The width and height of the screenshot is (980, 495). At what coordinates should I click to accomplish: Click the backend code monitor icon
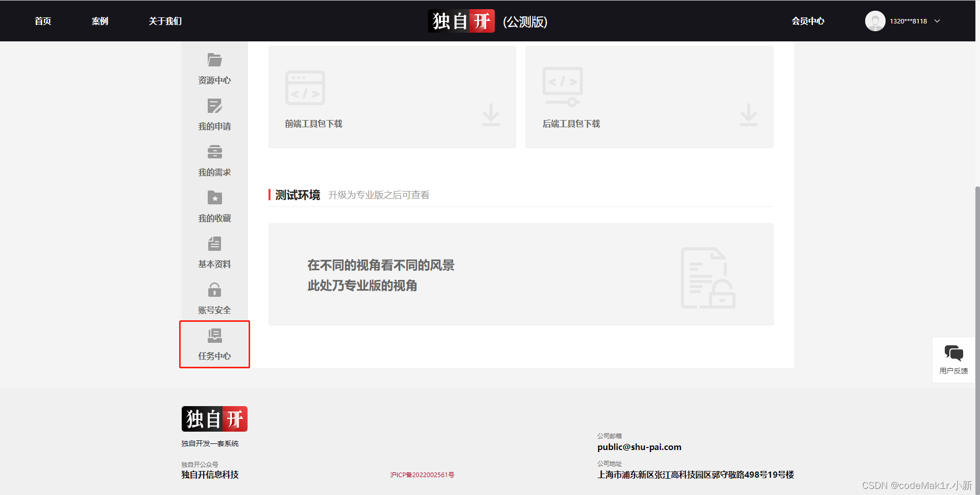562,87
